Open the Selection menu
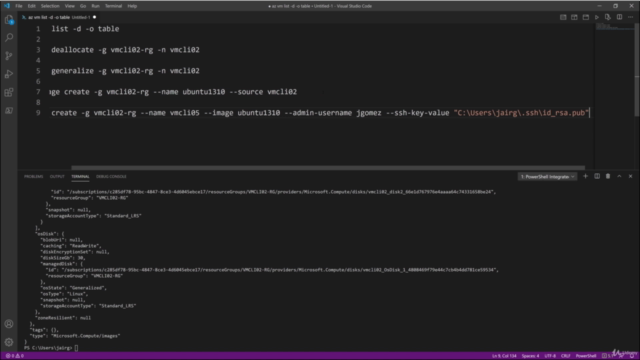The height and width of the screenshot is (360, 640). (x=50, y=6)
